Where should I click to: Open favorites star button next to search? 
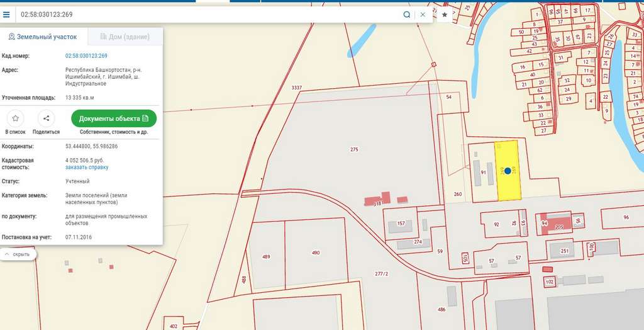[x=445, y=14]
